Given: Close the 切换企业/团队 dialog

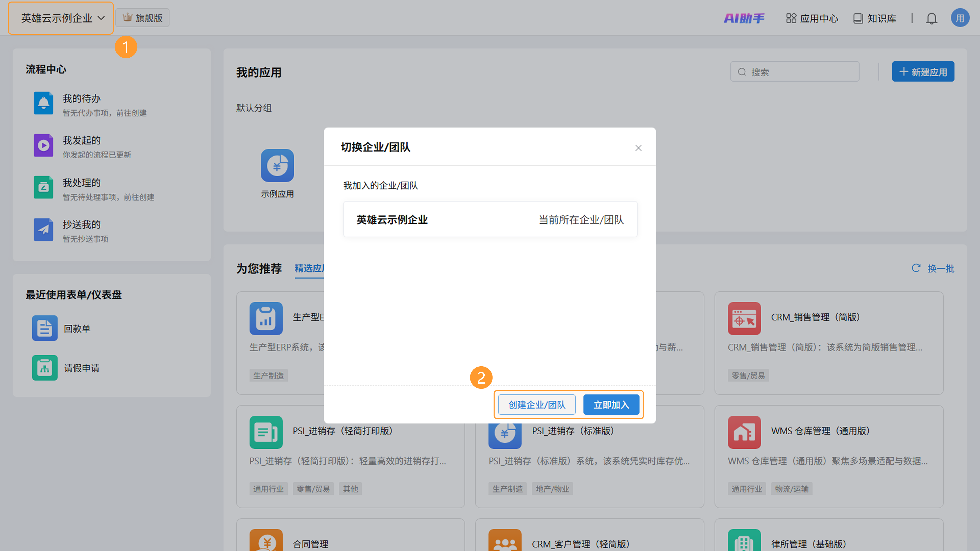Looking at the screenshot, I should pyautogui.click(x=638, y=148).
